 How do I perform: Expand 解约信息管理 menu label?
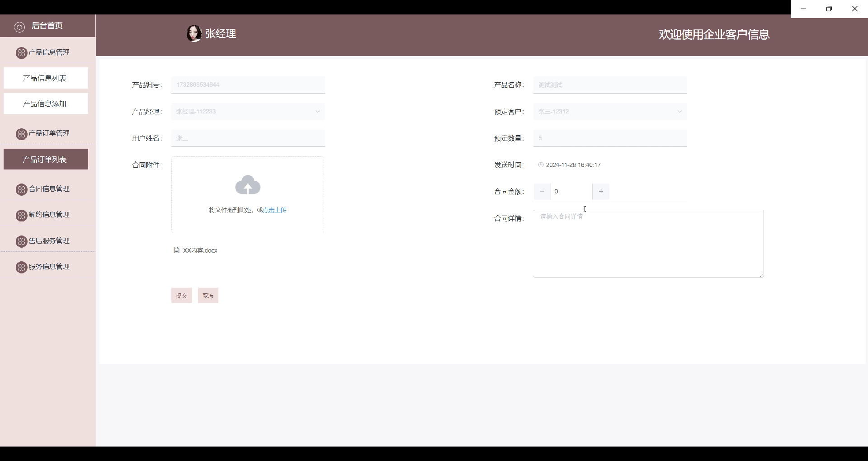49,215
